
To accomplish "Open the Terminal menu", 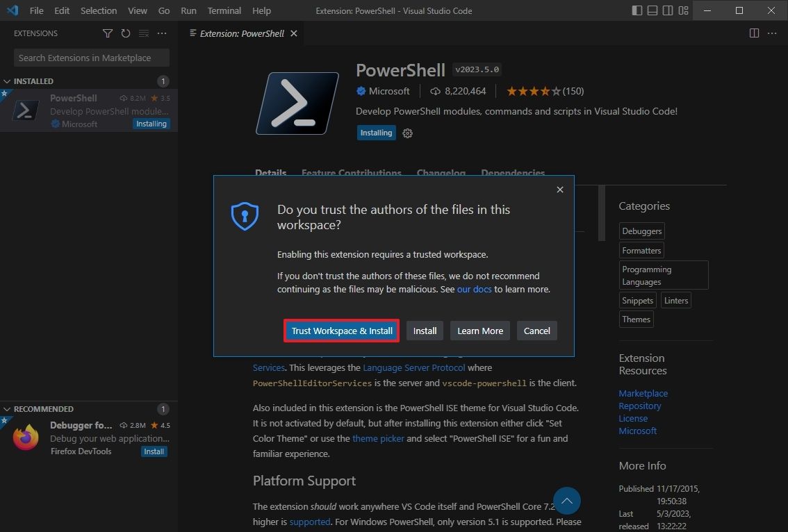I will tap(224, 10).
